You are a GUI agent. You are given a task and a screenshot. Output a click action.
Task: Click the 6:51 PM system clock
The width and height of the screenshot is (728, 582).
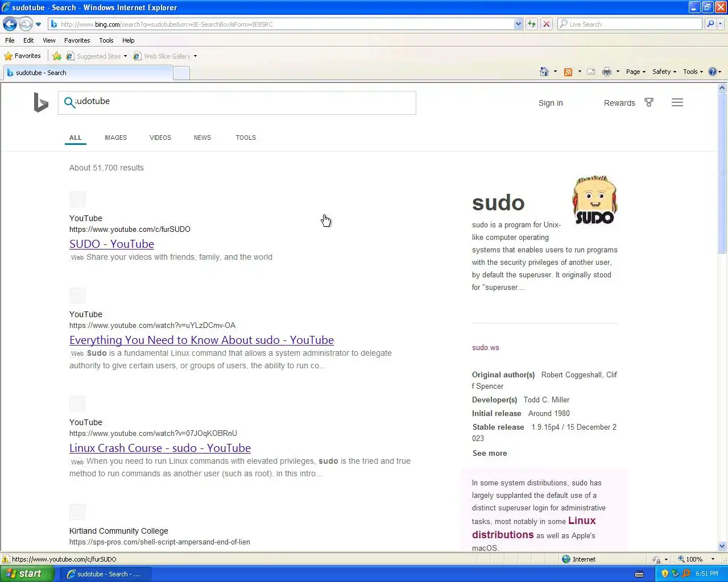[x=707, y=574]
